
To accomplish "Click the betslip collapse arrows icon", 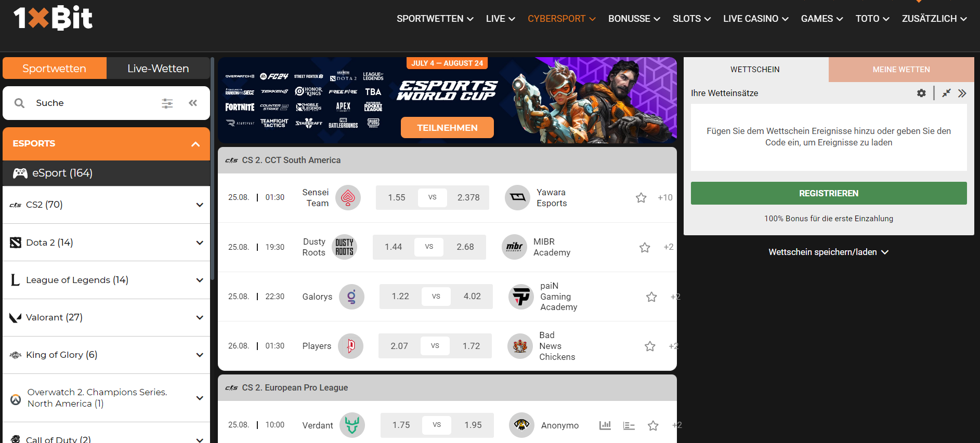I will [x=946, y=93].
